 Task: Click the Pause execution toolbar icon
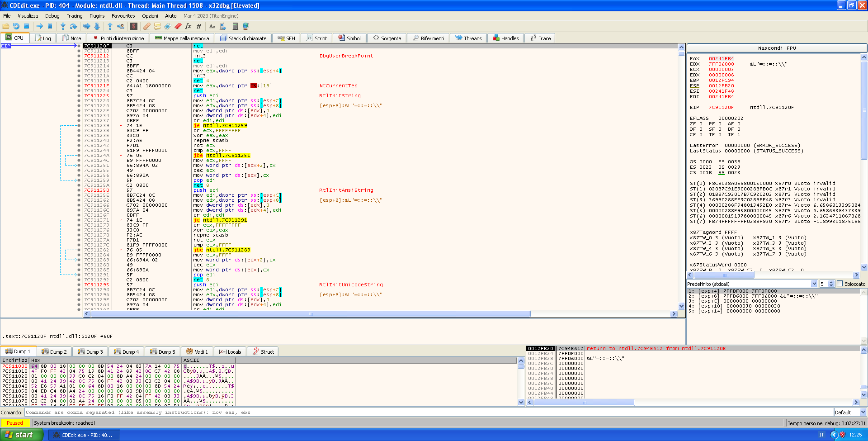tap(50, 26)
